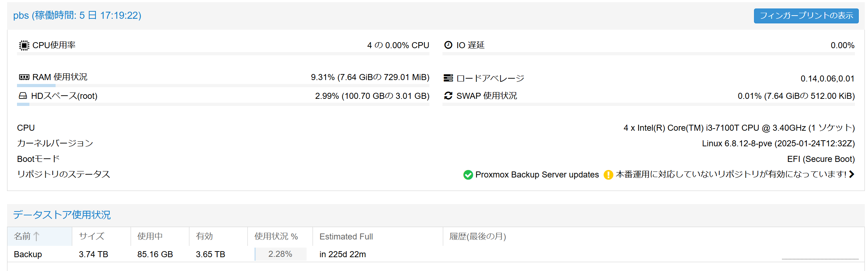
Task: Click the SWAP usage refresh icon
Action: (448, 96)
